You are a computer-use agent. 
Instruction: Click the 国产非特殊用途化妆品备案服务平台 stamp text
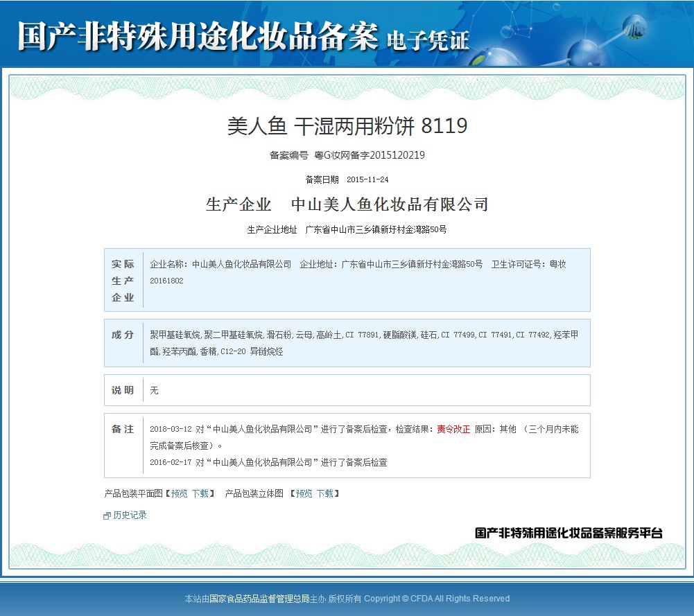569,534
